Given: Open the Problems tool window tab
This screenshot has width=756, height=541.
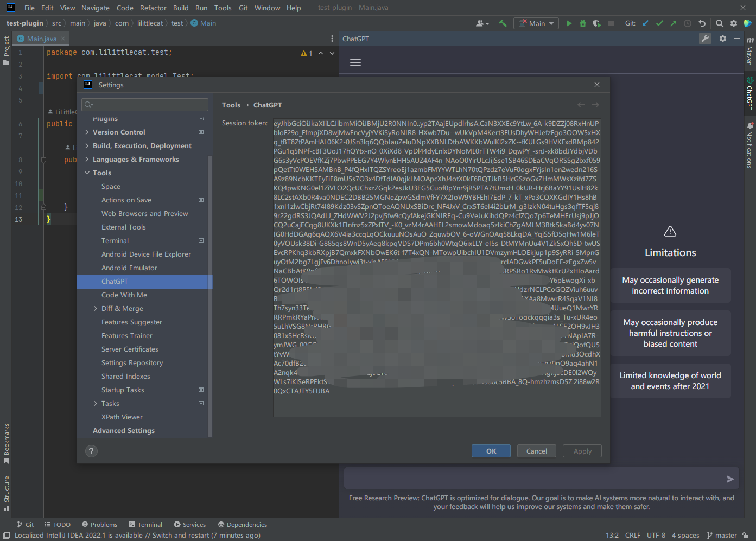Looking at the screenshot, I should coord(99,525).
